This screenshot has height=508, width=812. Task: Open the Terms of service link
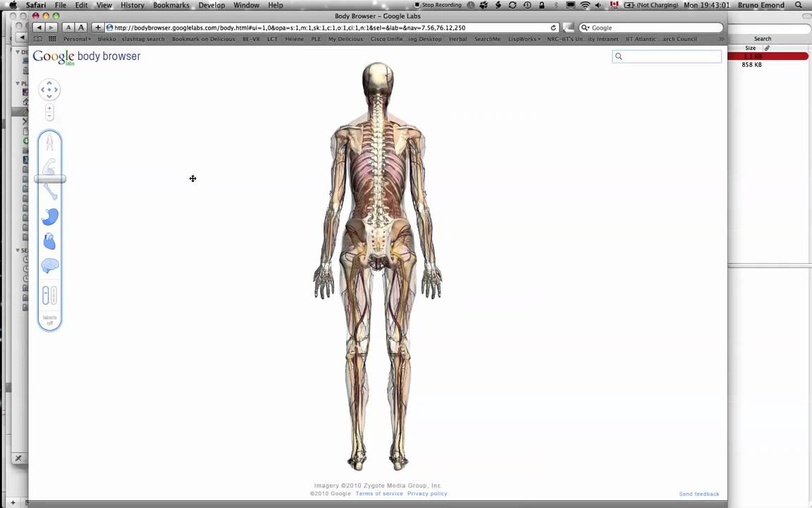tap(379, 493)
